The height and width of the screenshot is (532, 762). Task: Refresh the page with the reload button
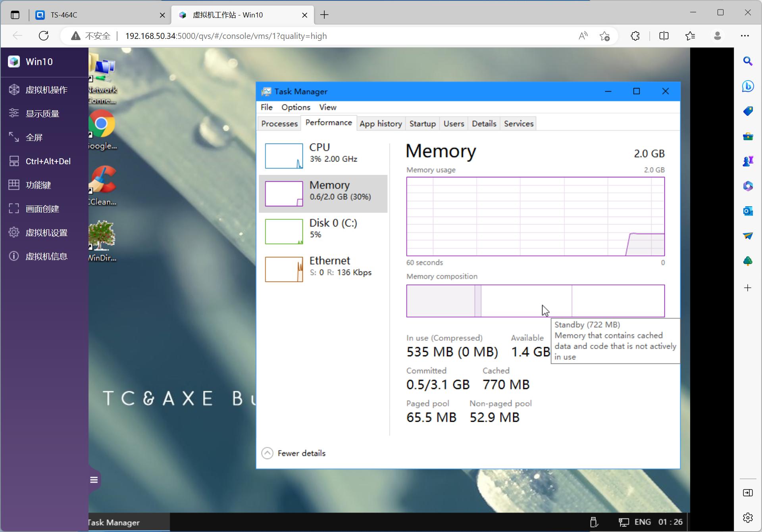(x=44, y=36)
